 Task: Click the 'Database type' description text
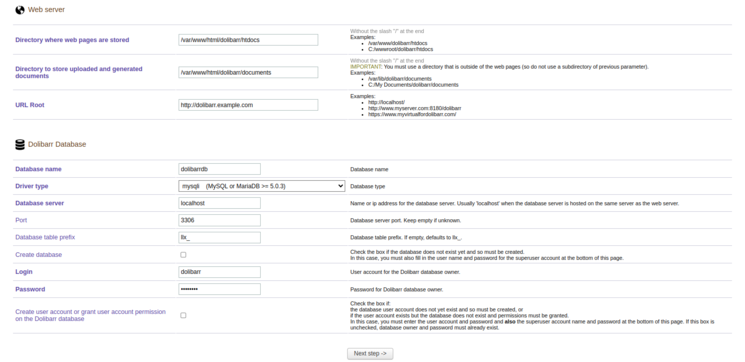(368, 186)
